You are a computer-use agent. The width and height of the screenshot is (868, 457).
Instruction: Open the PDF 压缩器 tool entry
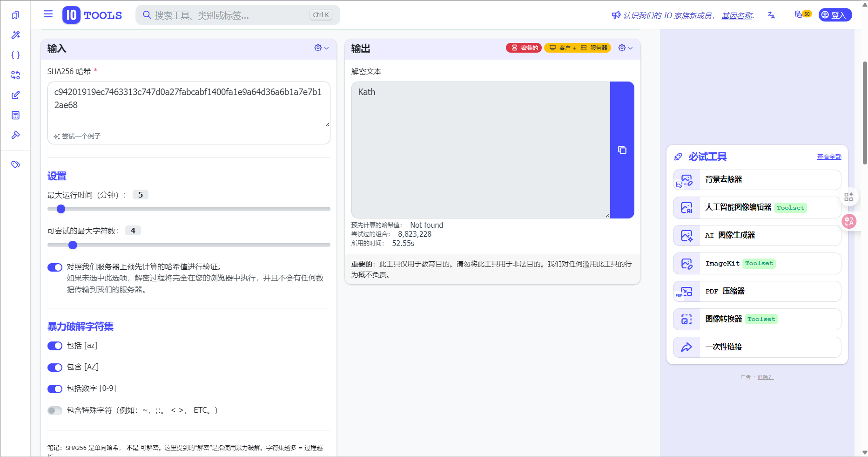coord(757,291)
